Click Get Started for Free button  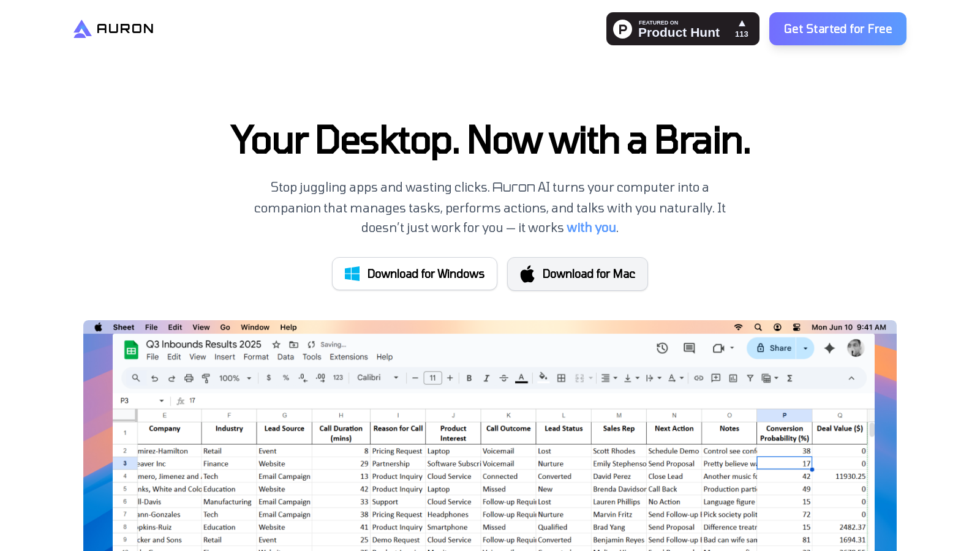tap(837, 29)
